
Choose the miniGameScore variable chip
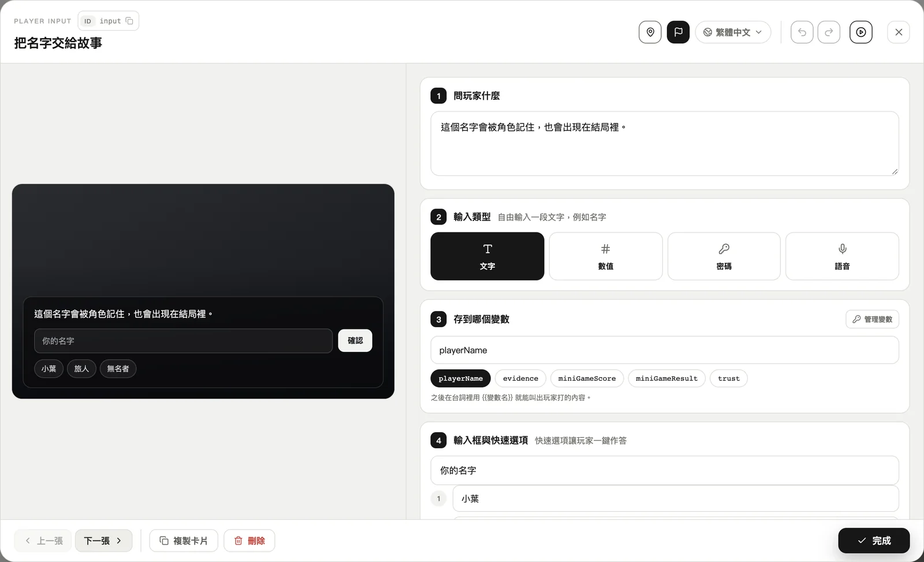587,379
